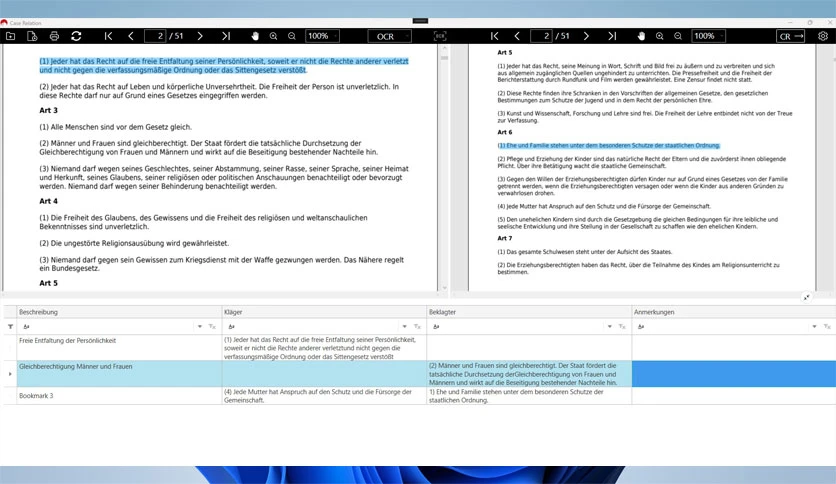
Task: Go to next page in right viewer
Action: click(x=586, y=36)
